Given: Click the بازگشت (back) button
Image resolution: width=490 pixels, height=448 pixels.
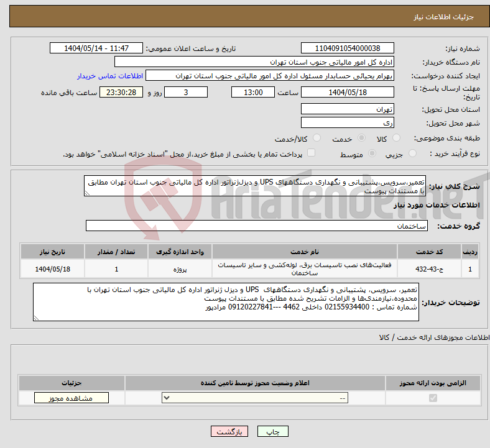Looking at the screenshot, I should 229,431.
